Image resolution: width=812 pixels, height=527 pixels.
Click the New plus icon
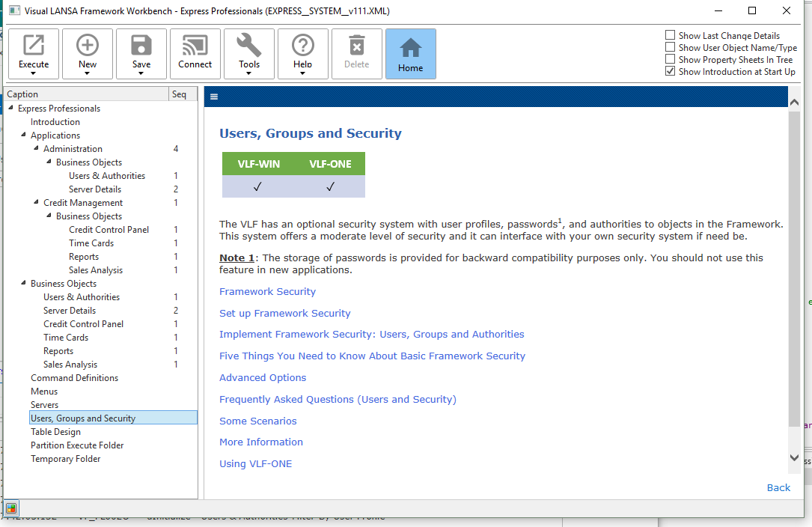click(x=88, y=46)
